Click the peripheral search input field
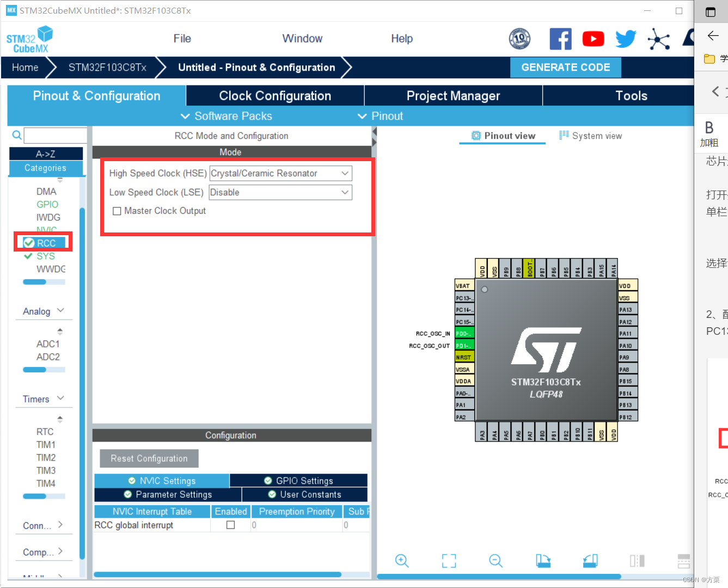This screenshot has height=588, width=728. [x=56, y=136]
